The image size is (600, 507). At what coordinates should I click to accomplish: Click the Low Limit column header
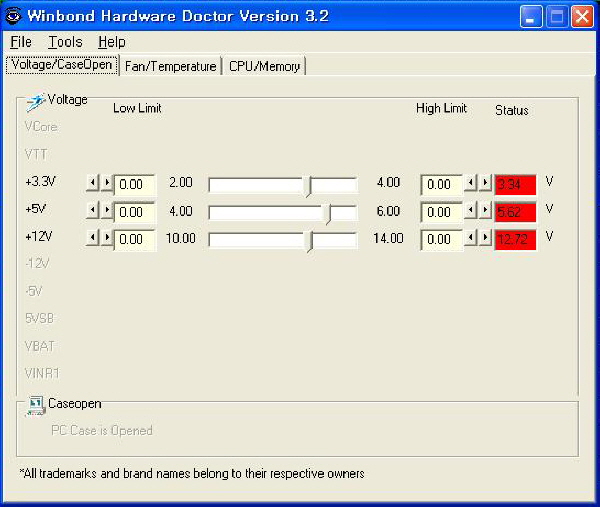click(137, 108)
